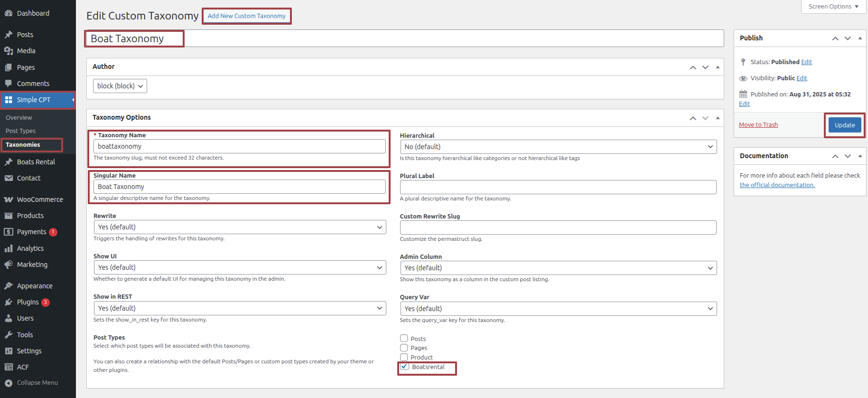Click the Move to Trash link
Screen dimensions: 868x398
758,125
